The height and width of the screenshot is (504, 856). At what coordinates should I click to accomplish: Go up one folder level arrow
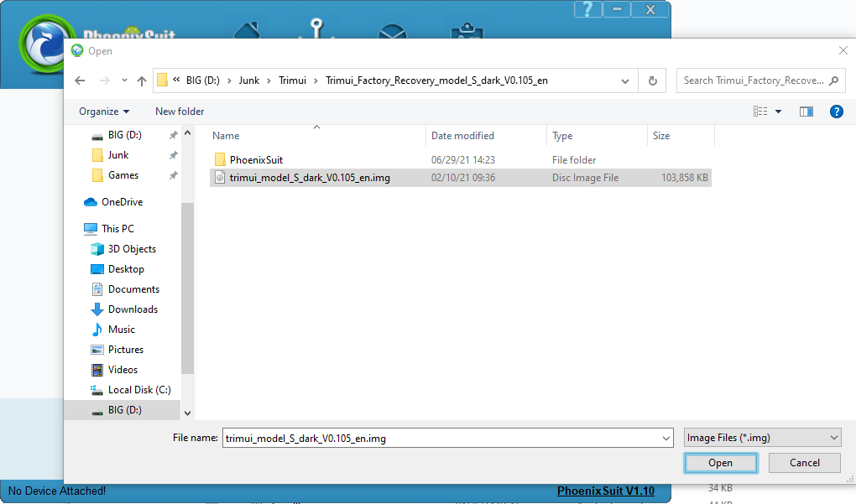tap(142, 81)
